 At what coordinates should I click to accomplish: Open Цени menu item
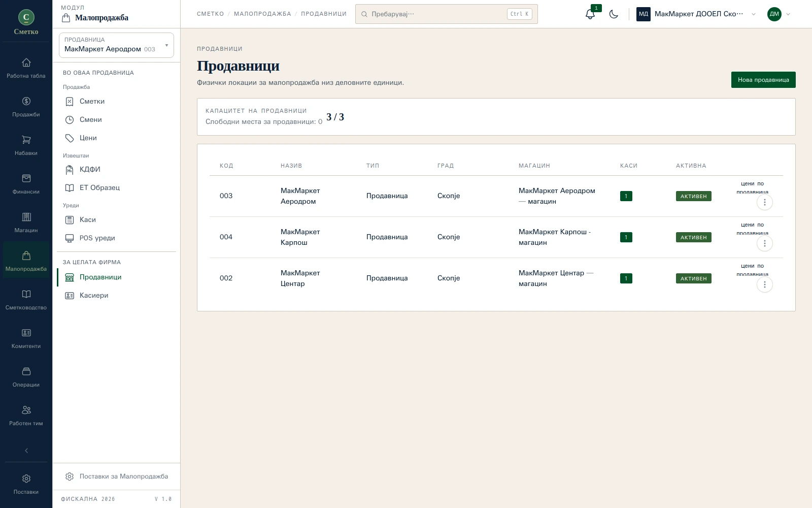(116, 138)
